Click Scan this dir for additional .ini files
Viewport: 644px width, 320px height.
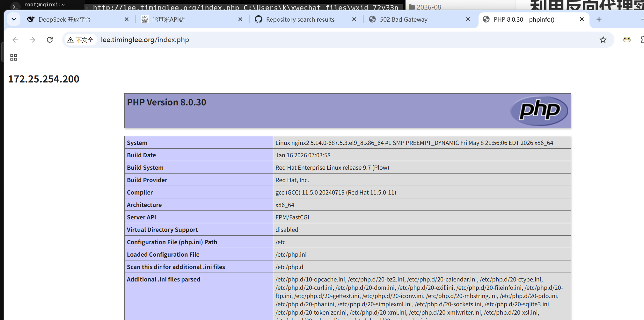click(x=176, y=267)
